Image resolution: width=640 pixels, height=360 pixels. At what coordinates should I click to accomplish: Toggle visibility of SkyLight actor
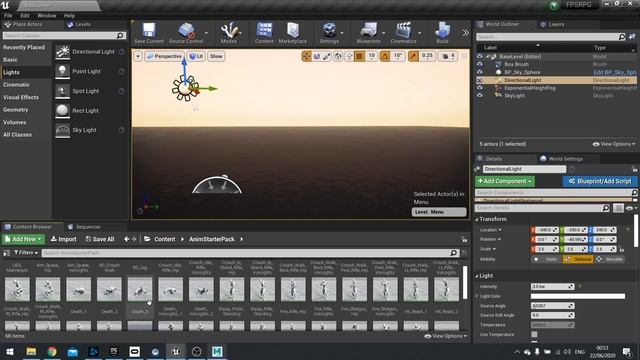(x=480, y=96)
